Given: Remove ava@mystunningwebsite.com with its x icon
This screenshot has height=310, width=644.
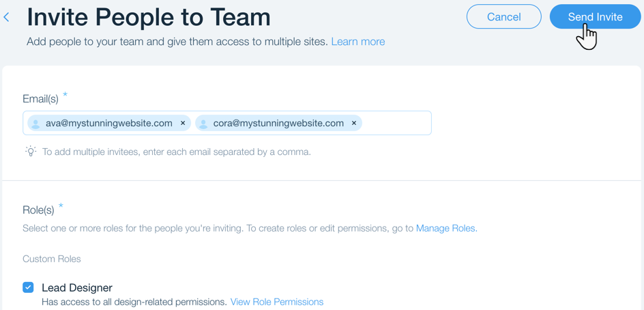Looking at the screenshot, I should pyautogui.click(x=183, y=123).
